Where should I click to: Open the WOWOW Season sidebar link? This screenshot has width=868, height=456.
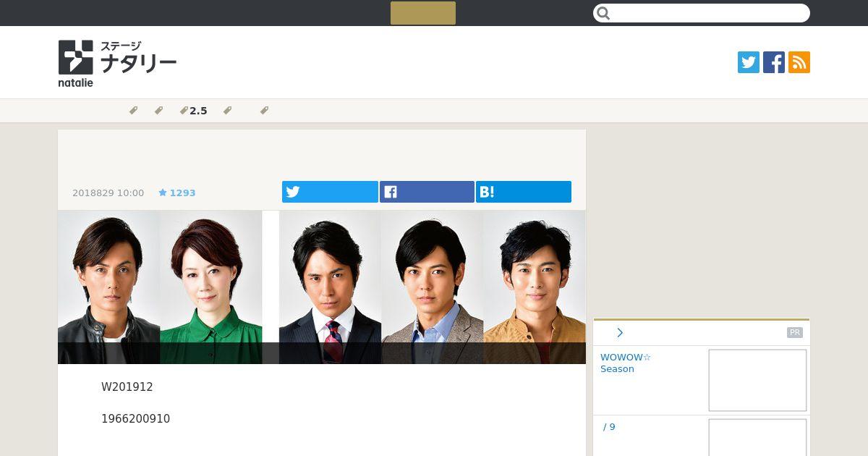click(626, 363)
